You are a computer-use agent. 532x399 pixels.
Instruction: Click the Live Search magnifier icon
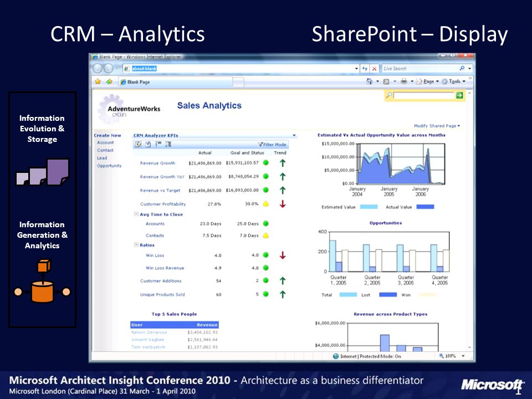[462, 68]
